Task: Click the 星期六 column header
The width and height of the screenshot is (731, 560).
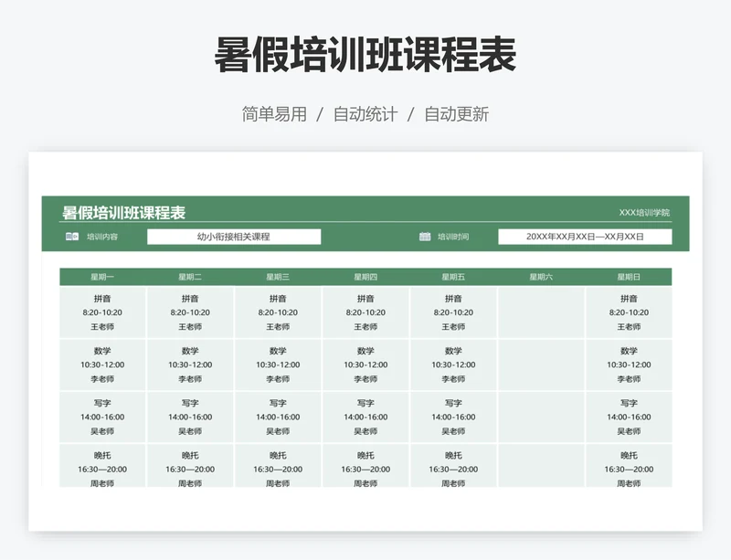Action: coord(541,277)
